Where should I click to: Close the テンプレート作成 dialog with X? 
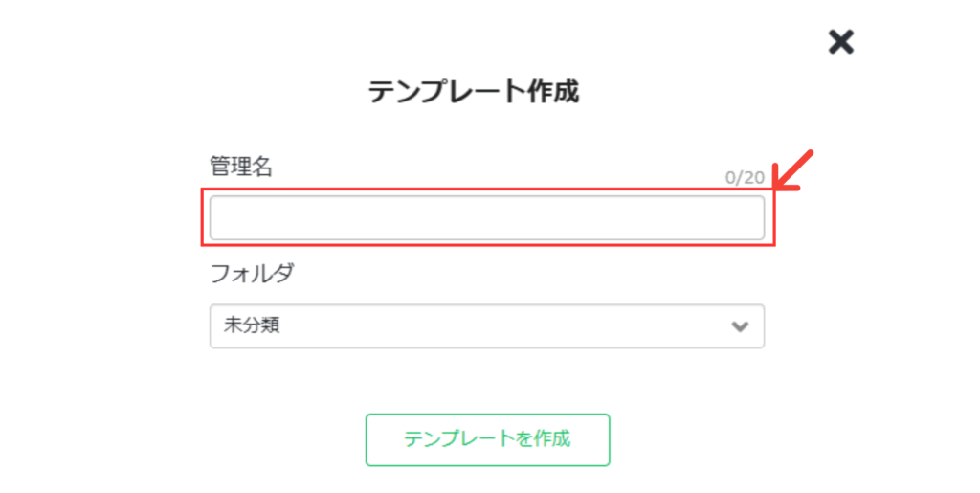coord(840,41)
